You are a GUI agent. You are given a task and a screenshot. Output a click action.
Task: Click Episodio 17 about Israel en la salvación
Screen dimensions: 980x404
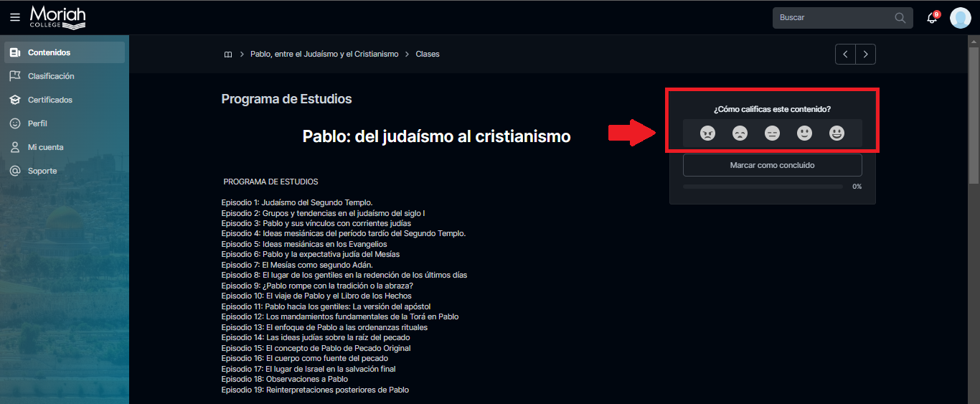(308, 369)
